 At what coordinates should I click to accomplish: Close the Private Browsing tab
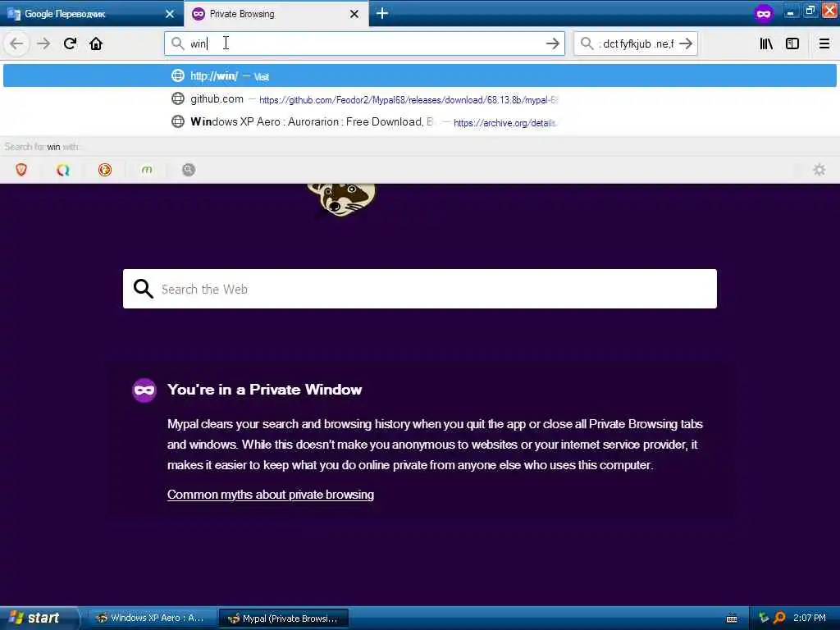click(x=354, y=14)
